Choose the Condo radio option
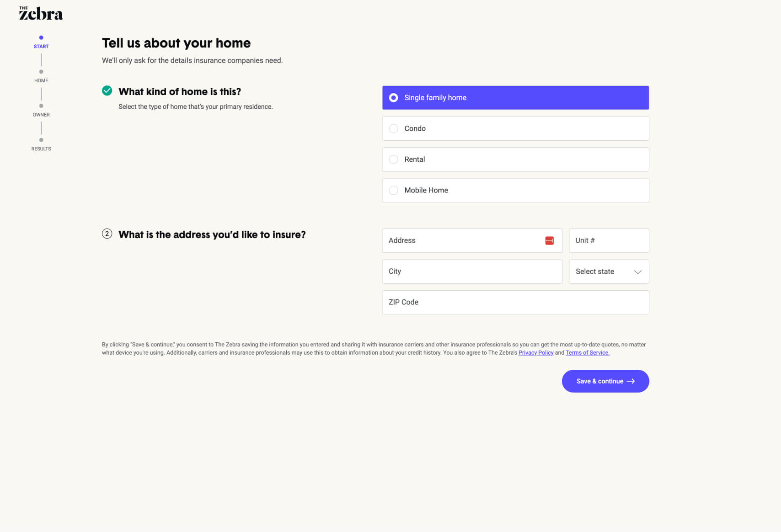Screen dimensions: 781x532 point(515,128)
